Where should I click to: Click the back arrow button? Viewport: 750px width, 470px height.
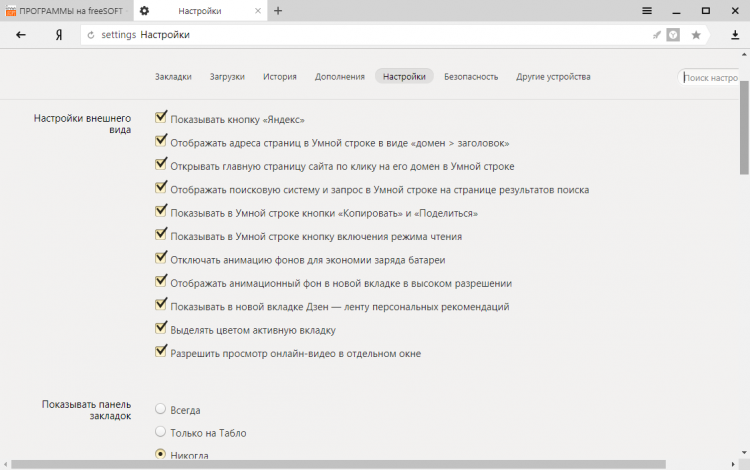(x=20, y=35)
